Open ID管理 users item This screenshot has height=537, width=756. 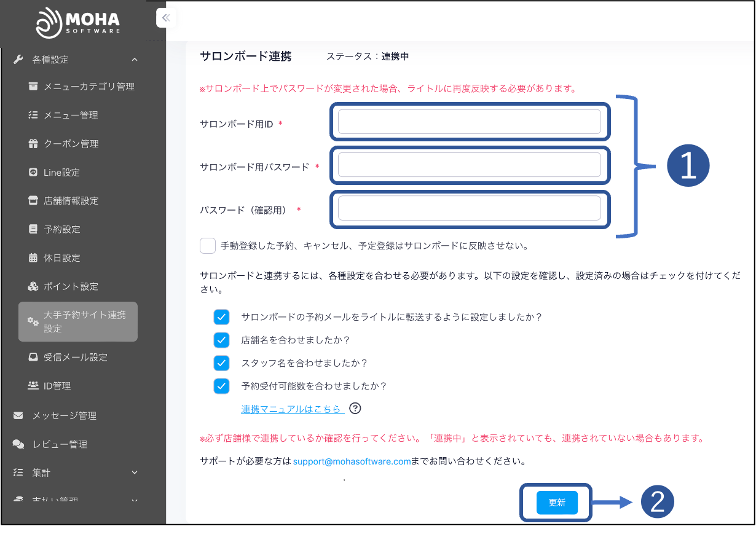point(57,386)
